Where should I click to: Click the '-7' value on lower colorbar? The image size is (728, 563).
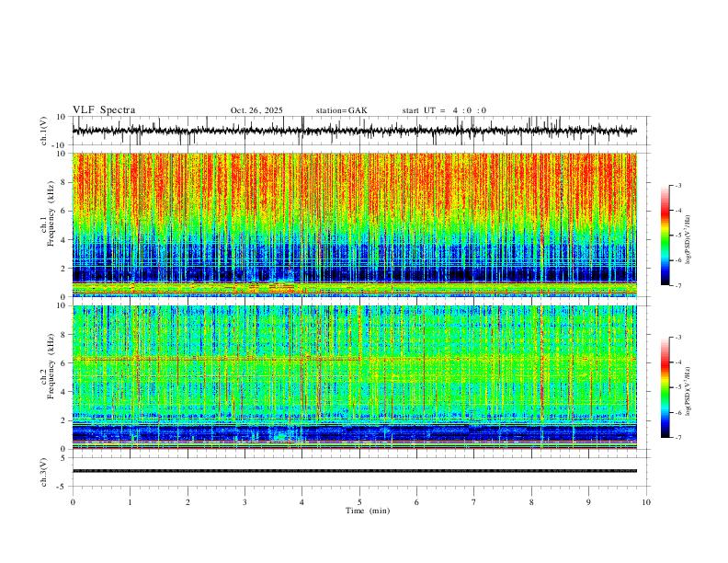coord(677,437)
